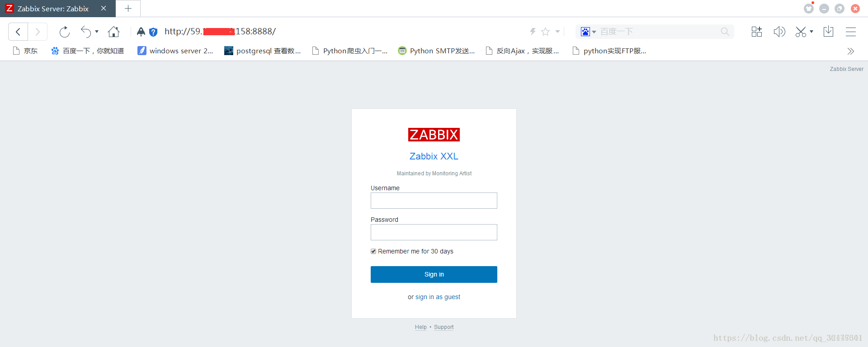This screenshot has height=347, width=868.
Task: Click the Zabbix XXL title link
Action: pyautogui.click(x=434, y=156)
